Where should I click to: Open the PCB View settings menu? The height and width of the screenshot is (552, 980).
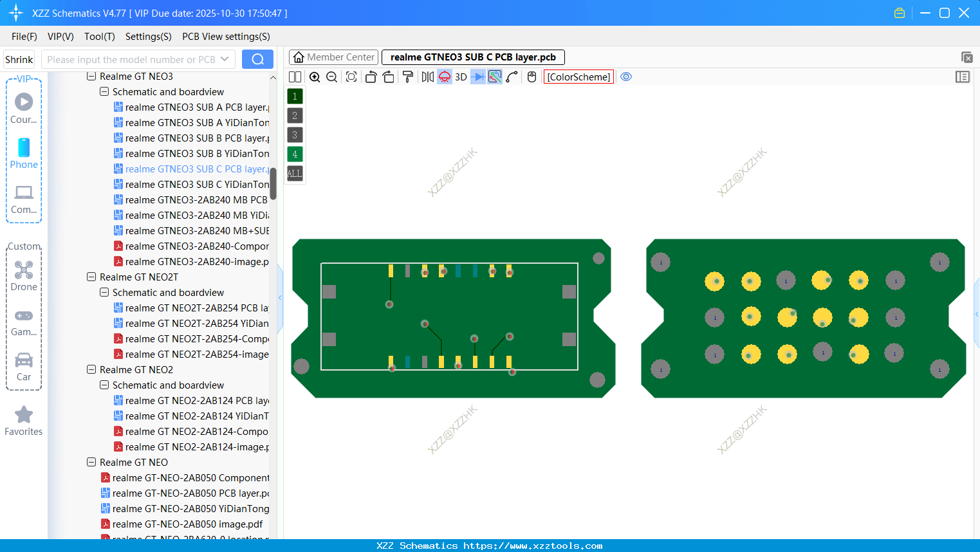pyautogui.click(x=225, y=37)
